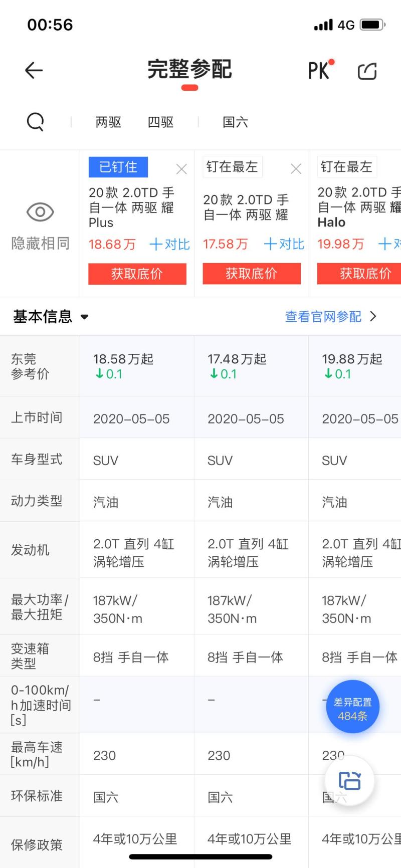Tap 获取底价 for the 18.68万 trim
Screen dimensions: 401x868
(x=137, y=274)
